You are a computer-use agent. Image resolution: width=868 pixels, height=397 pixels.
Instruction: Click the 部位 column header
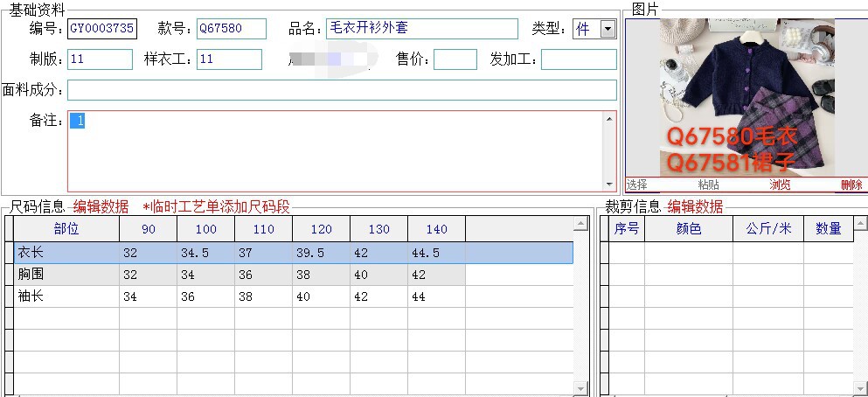coord(66,229)
